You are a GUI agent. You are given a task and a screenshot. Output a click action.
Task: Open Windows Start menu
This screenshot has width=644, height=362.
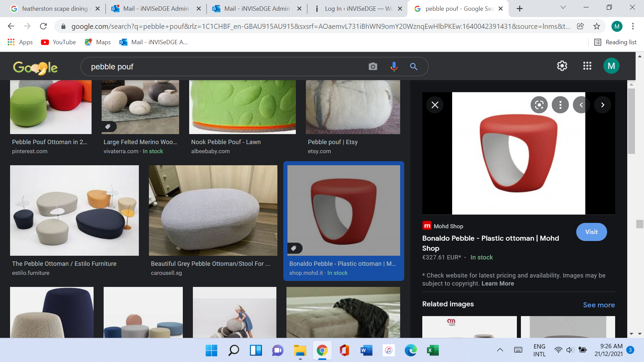(211, 351)
